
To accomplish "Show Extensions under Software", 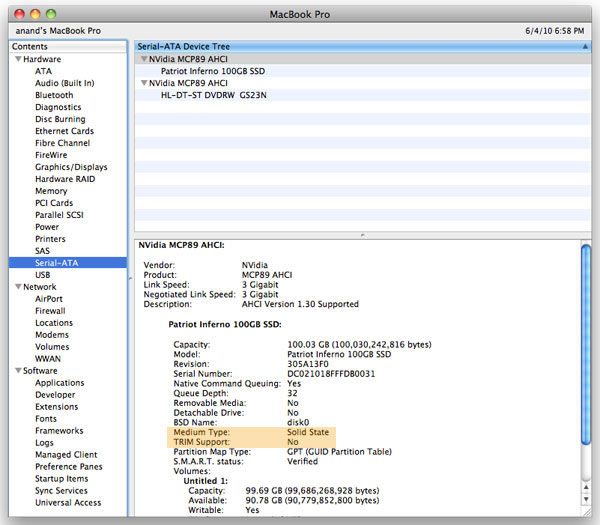I will (57, 406).
